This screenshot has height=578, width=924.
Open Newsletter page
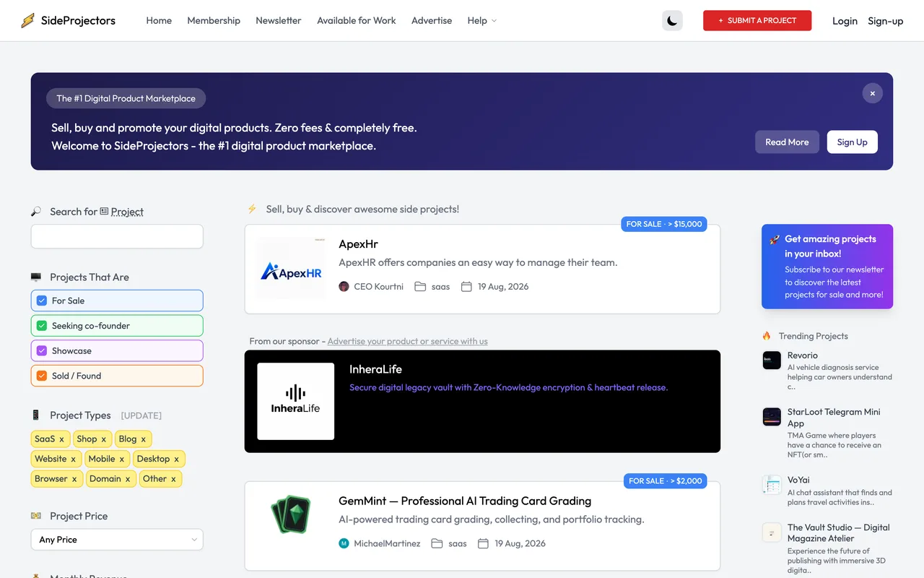(x=279, y=20)
